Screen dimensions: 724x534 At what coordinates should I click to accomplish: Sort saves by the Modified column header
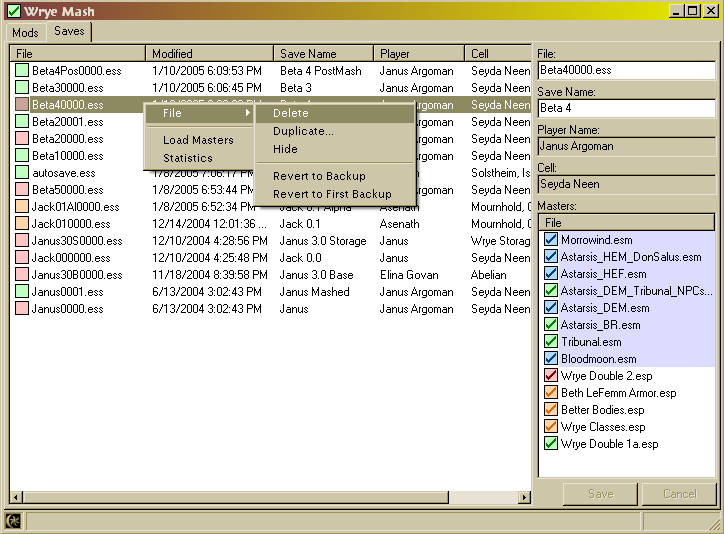(x=210, y=54)
